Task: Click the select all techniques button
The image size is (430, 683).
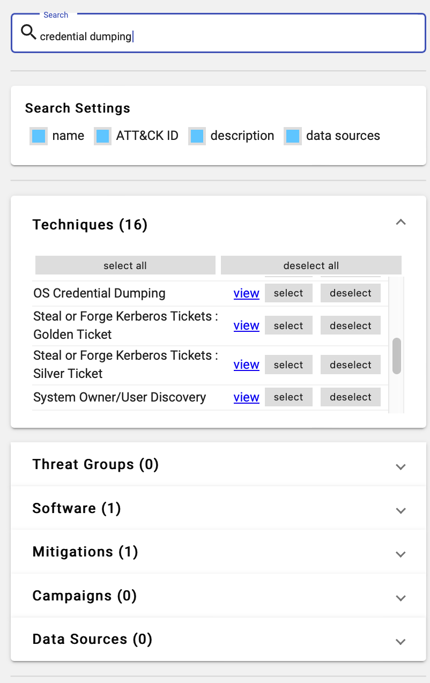Action: (125, 265)
